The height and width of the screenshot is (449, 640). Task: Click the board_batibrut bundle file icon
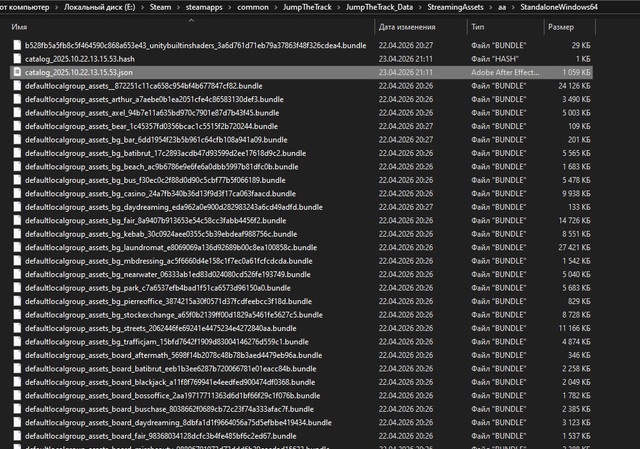pos(17,369)
